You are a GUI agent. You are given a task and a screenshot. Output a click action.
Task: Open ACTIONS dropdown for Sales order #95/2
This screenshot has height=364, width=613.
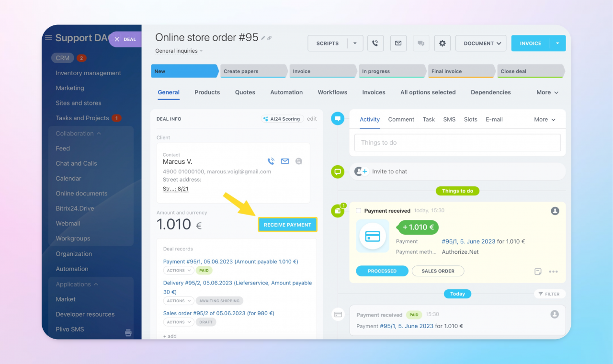tap(179, 322)
